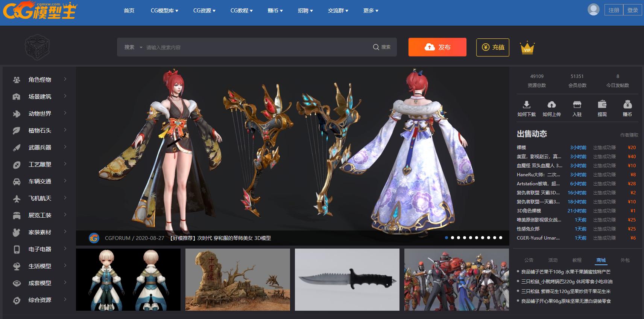The width and height of the screenshot is (644, 319).
Task: Click the 展览工装 category icon
Action: (16, 215)
